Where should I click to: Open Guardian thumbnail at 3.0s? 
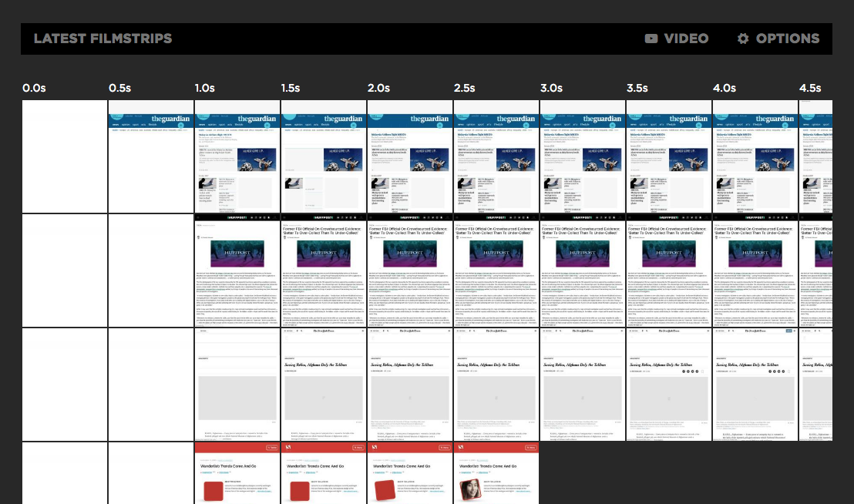(582, 156)
